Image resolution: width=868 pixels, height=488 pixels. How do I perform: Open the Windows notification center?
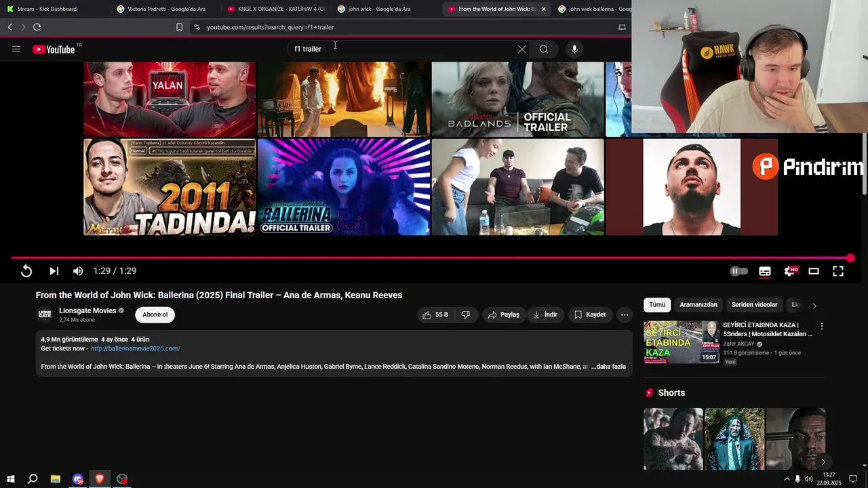point(853,479)
